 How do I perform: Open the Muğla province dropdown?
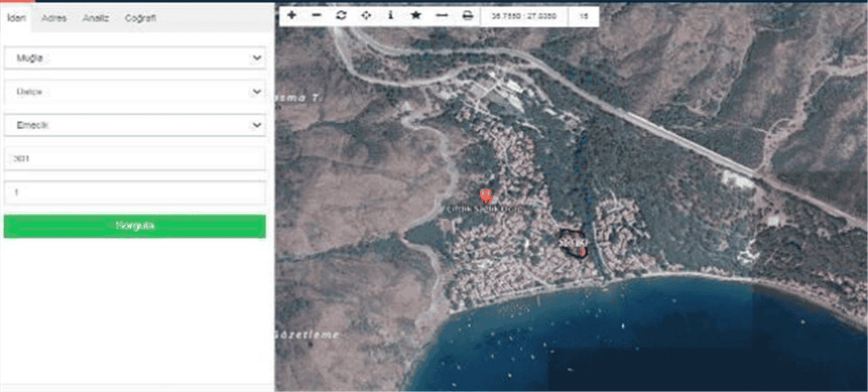point(134,58)
